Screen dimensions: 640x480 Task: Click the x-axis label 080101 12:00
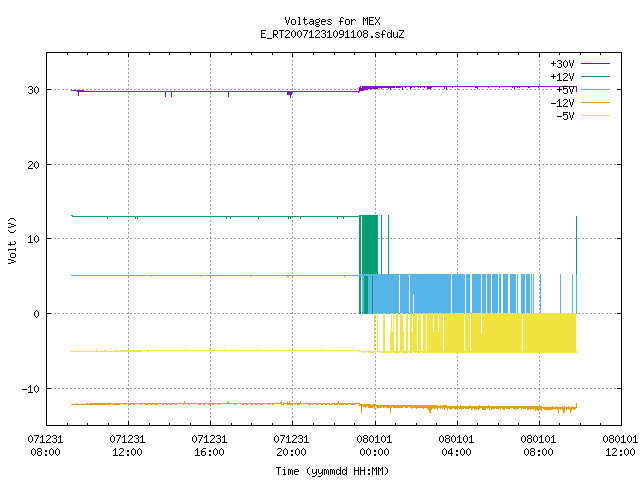pyautogui.click(x=620, y=446)
